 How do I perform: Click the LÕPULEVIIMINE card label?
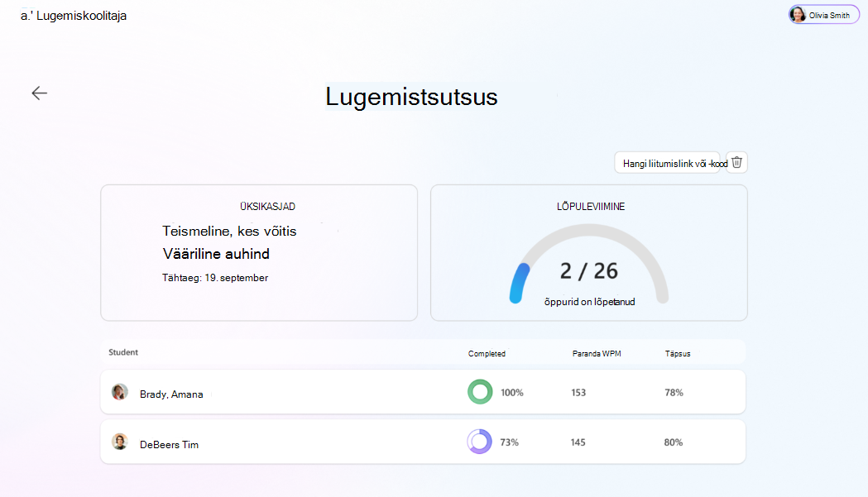tap(591, 207)
